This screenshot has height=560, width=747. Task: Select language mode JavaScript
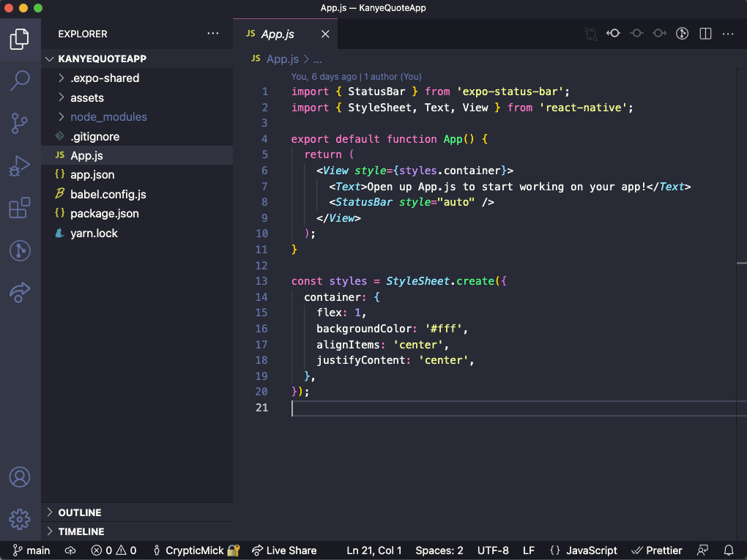coord(583,550)
